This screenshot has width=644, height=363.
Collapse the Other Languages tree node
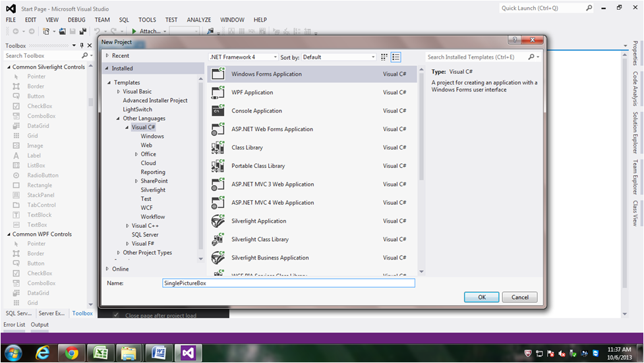(118, 119)
